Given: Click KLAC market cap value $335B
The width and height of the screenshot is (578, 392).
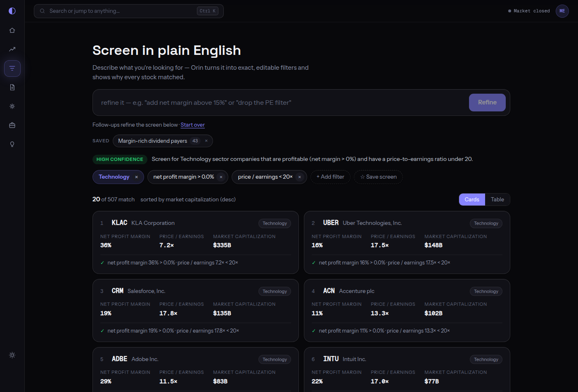Looking at the screenshot, I should tap(222, 245).
